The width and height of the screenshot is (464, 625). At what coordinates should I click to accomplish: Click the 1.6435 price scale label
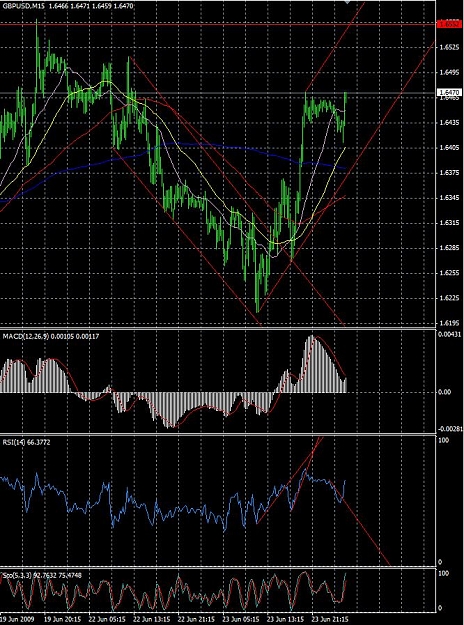(x=448, y=122)
